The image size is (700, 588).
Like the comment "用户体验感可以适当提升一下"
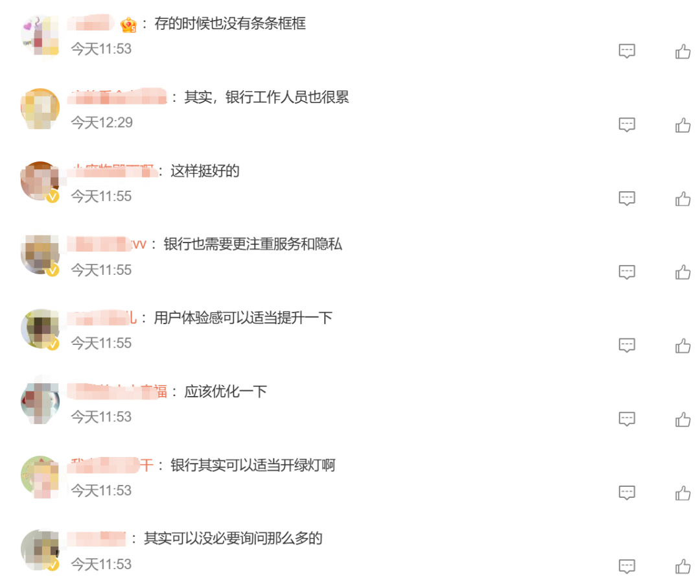tap(682, 345)
